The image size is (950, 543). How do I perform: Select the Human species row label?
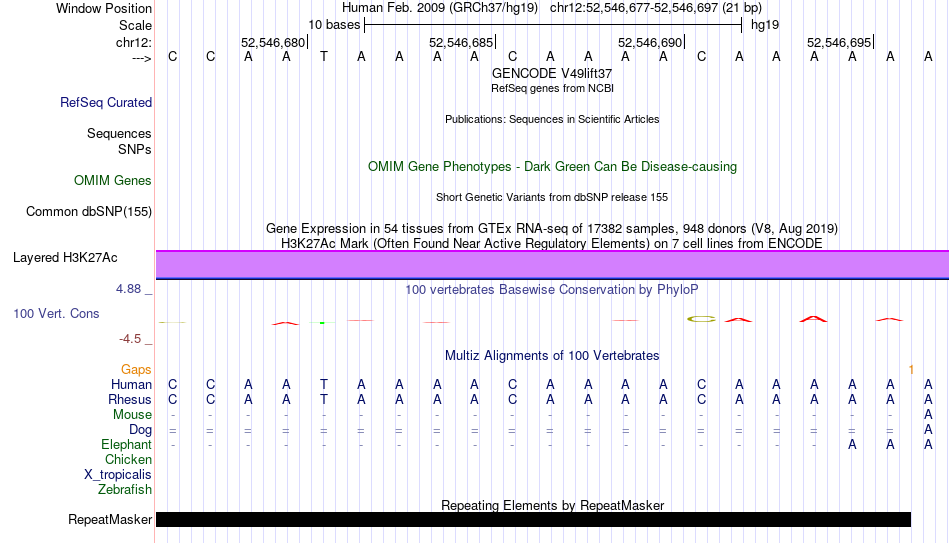(131, 385)
